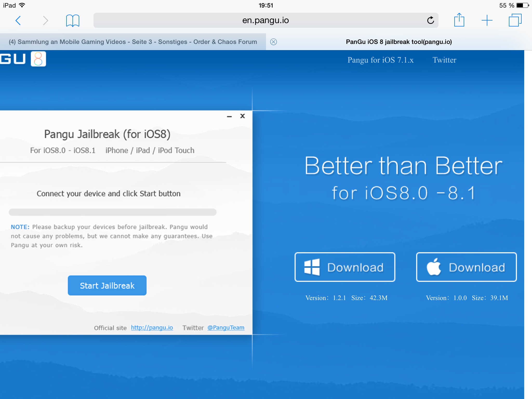Viewport: 532px width, 399px height.
Task: Open the @PanguTeam Twitter link
Action: [226, 328]
